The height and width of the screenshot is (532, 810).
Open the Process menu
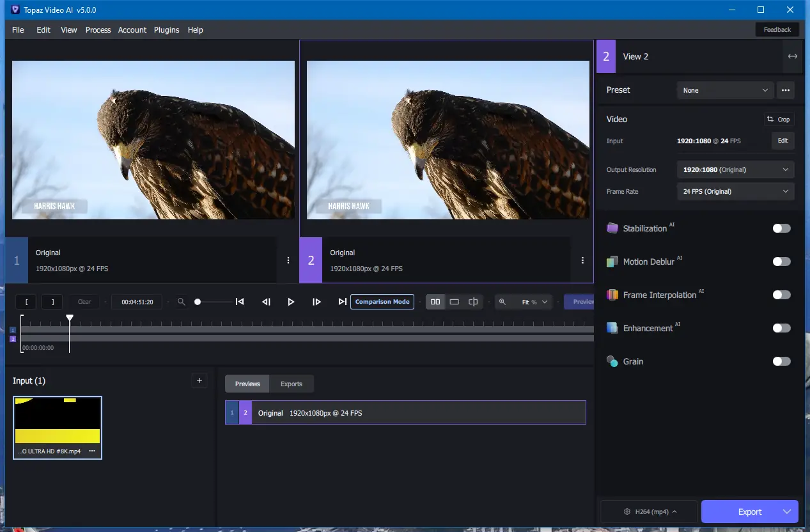(x=98, y=30)
